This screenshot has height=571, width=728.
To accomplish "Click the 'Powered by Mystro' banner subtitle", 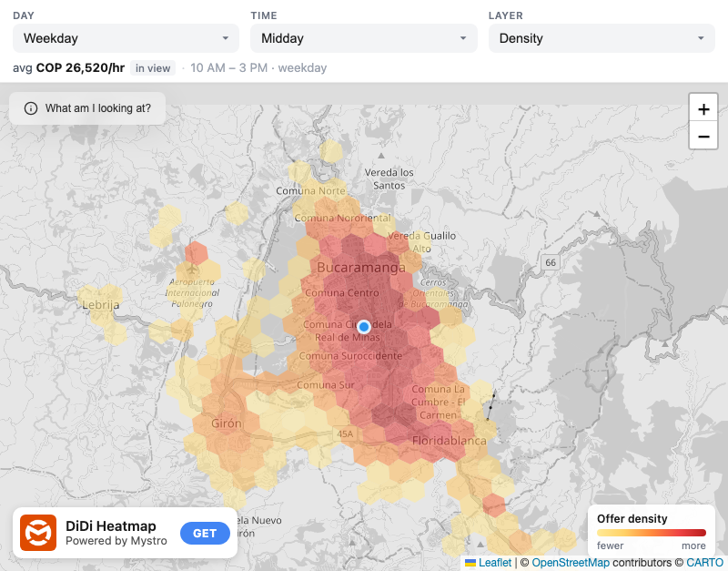I will coord(116,541).
